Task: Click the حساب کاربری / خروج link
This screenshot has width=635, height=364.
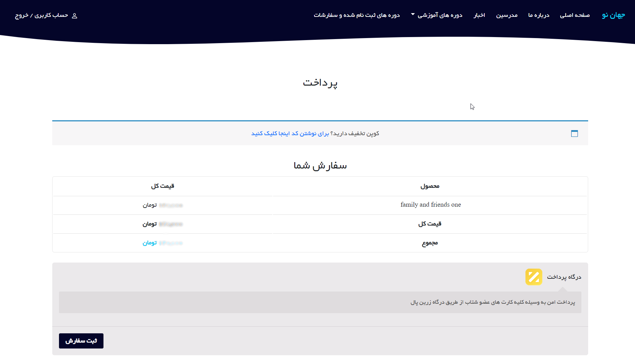Action: click(x=41, y=15)
